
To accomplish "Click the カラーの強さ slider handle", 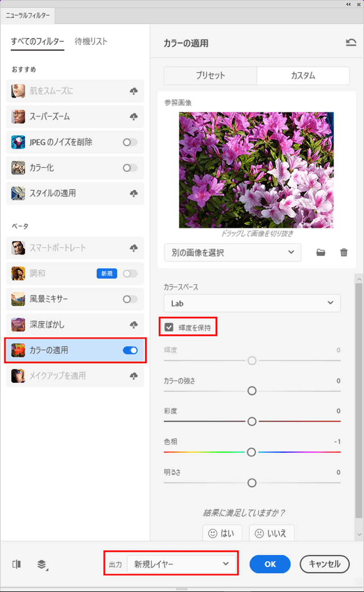I will [252, 391].
